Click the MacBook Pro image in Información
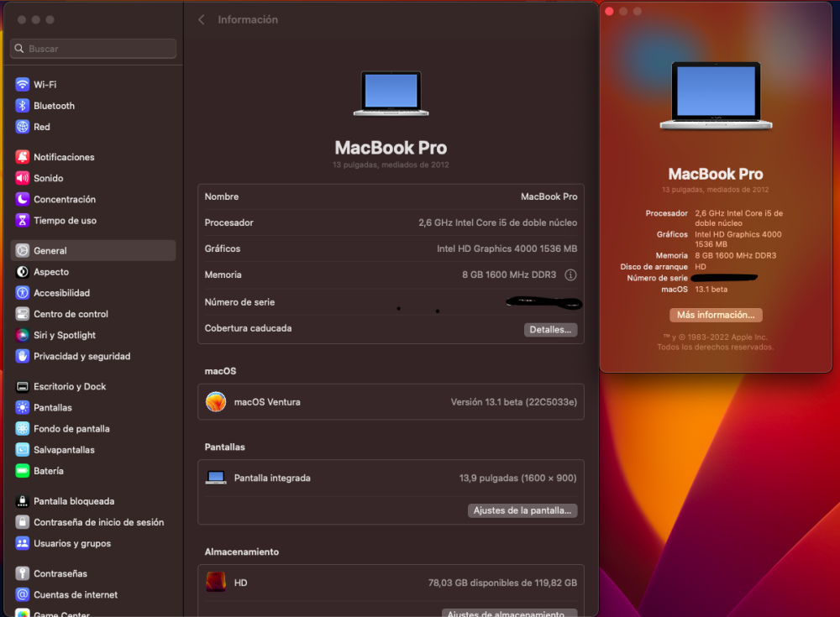Screen dimensions: 840x617 pos(391,94)
